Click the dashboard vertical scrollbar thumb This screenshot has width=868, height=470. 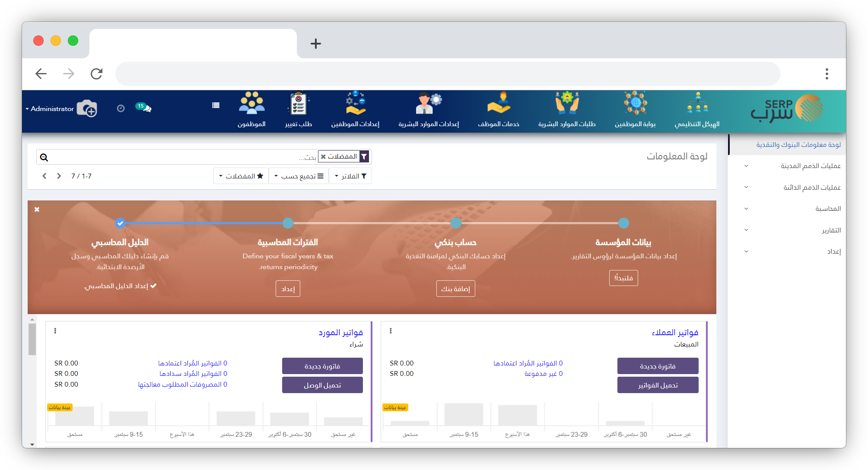click(x=32, y=340)
